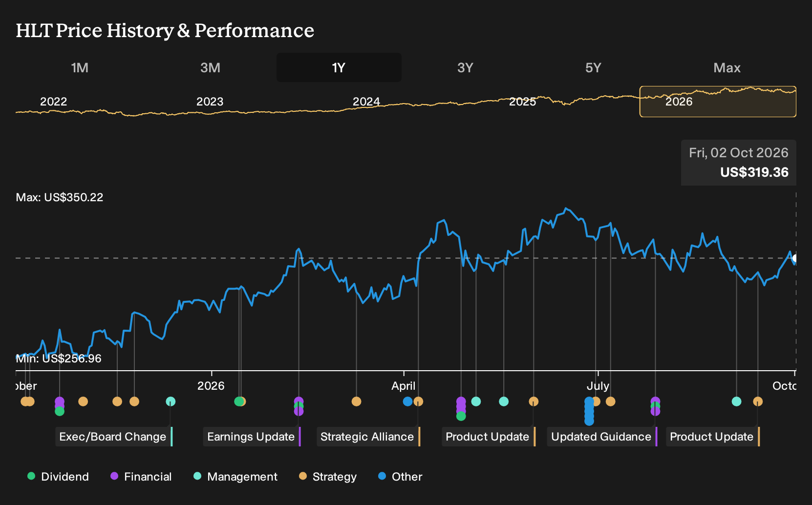Click the July axis label
The height and width of the screenshot is (505, 812).
[x=598, y=386]
